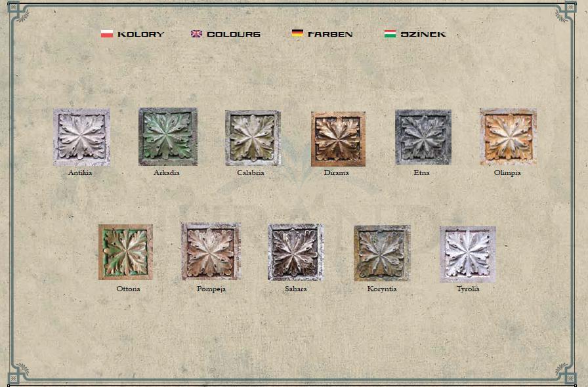588x387 pixels.
Task: Choose the Koryntia color sample
Action: [382, 253]
